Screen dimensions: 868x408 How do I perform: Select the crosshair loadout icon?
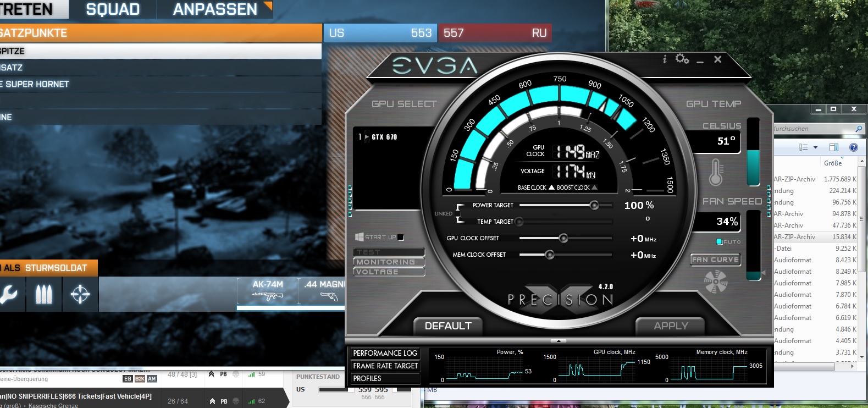click(80, 294)
